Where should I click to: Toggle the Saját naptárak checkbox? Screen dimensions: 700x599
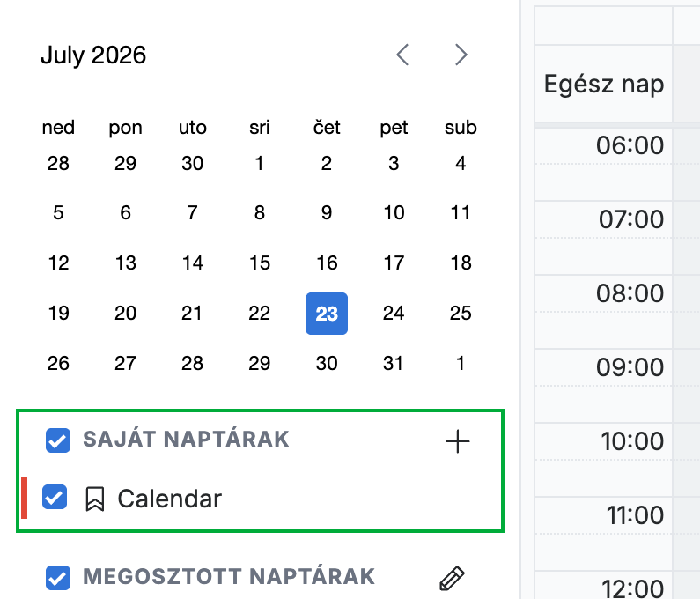pyautogui.click(x=58, y=440)
